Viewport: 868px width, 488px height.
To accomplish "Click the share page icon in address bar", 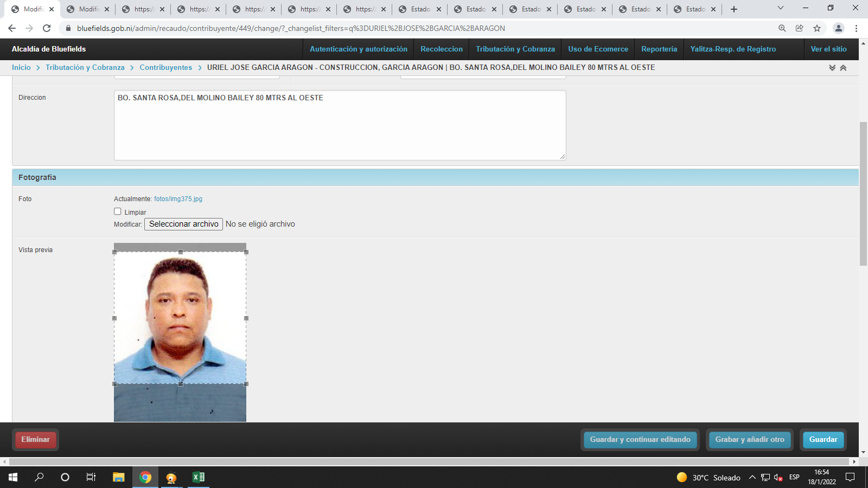I will coord(800,28).
